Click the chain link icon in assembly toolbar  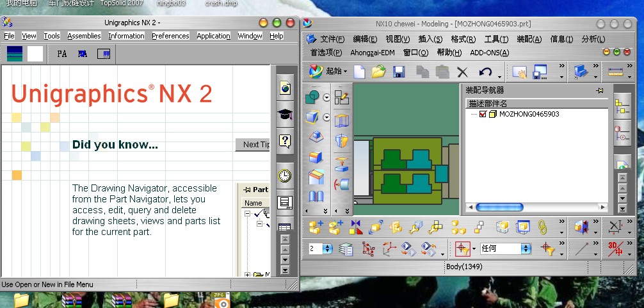[x=543, y=227]
